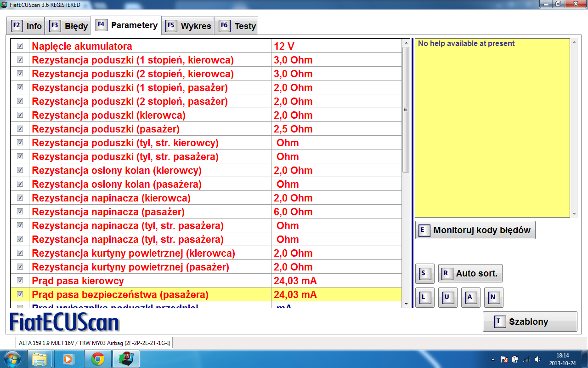Click the FiatECUScan taskbar icon
Viewport: 588px width, 368px height.
[126, 359]
